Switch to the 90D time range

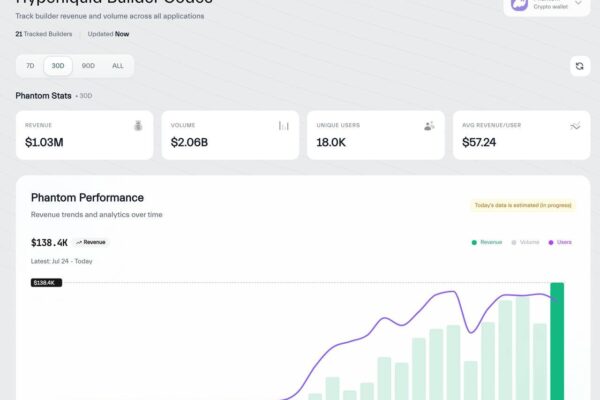(x=88, y=66)
